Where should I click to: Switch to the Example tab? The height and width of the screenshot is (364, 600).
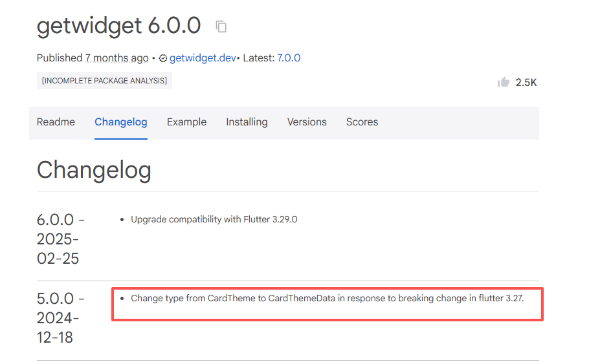[x=186, y=122]
